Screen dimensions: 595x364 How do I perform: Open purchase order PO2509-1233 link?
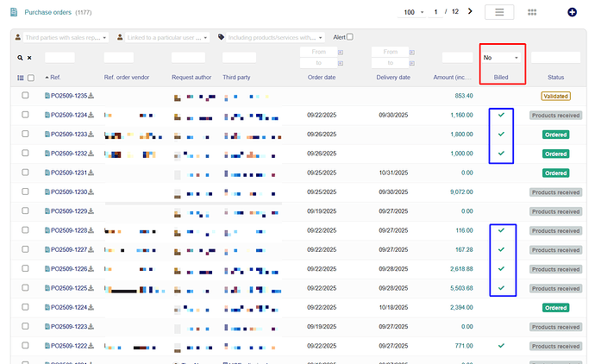[x=69, y=135]
